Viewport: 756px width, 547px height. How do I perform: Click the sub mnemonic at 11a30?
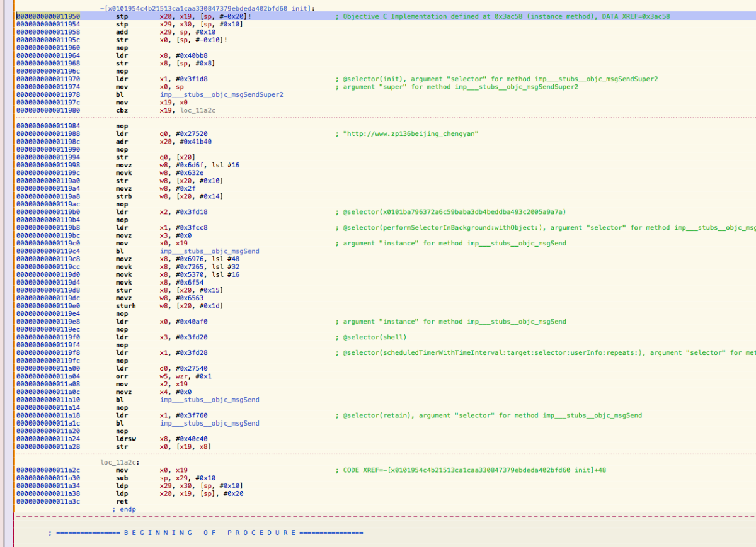tap(122, 478)
